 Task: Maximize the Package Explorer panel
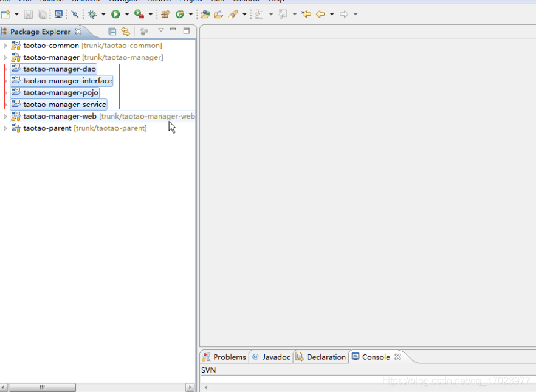187,31
